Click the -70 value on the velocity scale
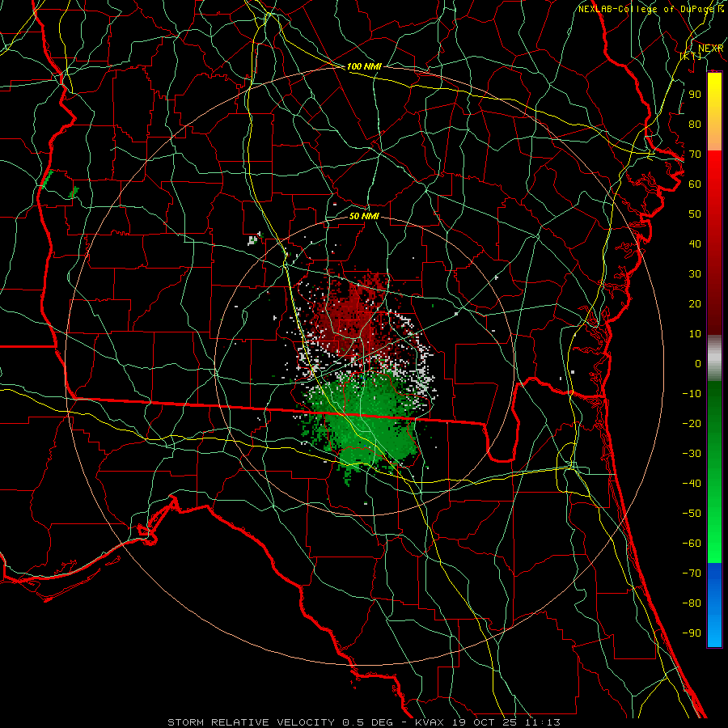 click(692, 574)
